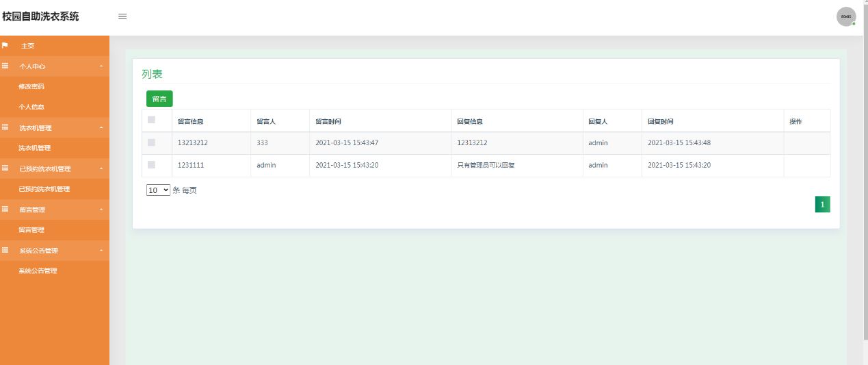The width and height of the screenshot is (868, 365).
Task: Click the 列表 heading
Action: (152, 74)
